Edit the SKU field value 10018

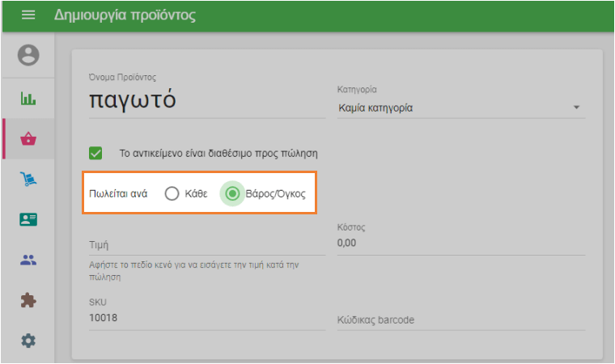(x=207, y=318)
